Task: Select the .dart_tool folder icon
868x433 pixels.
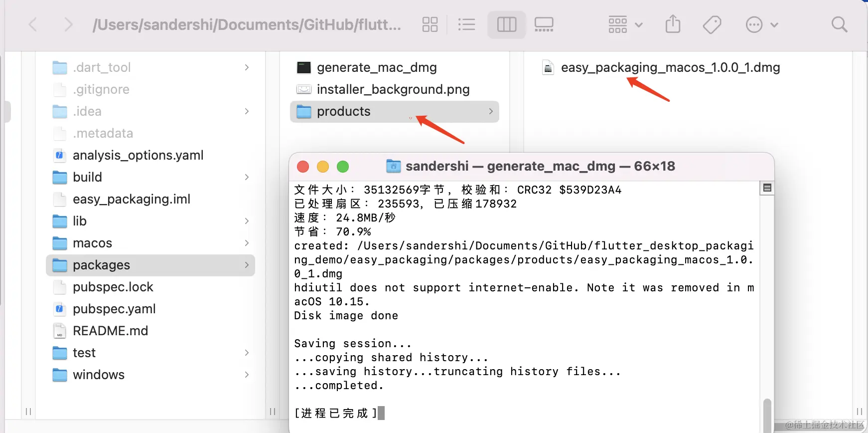Action: (60, 67)
